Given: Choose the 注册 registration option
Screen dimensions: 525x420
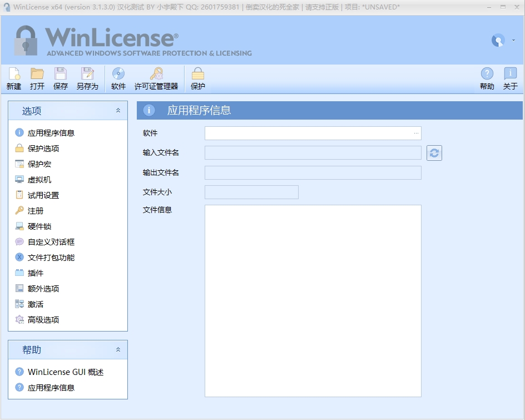Looking at the screenshot, I should pos(29,211).
